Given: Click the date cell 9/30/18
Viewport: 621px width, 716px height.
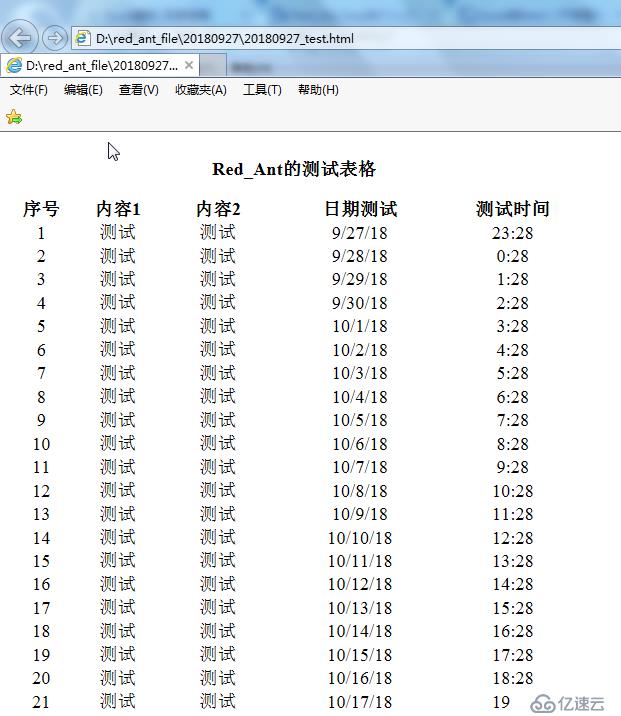Looking at the screenshot, I should tap(360, 303).
